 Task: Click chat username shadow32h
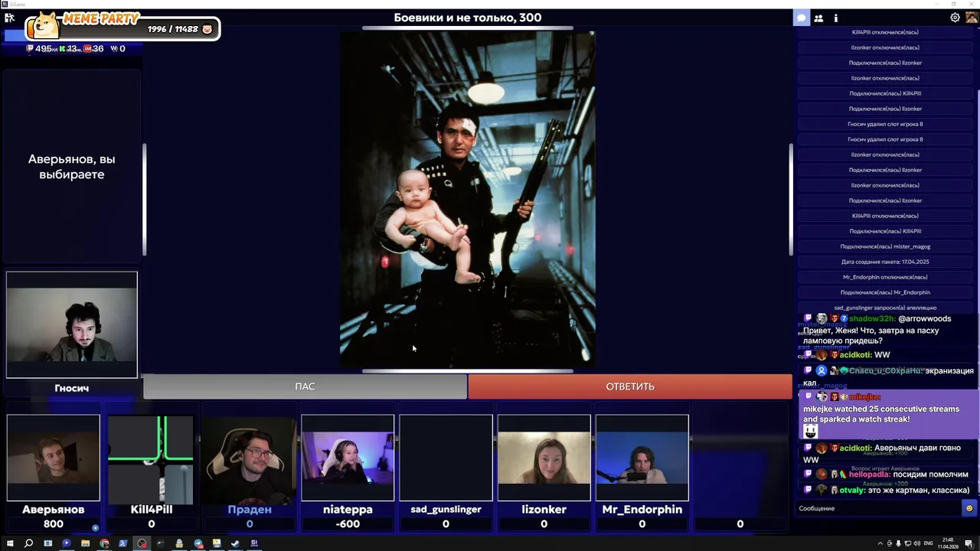[x=871, y=318]
